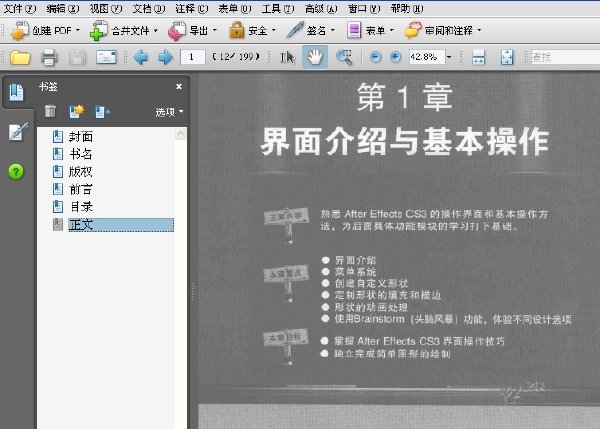
Task: Select the 版权 bookmark
Action: [81, 172]
